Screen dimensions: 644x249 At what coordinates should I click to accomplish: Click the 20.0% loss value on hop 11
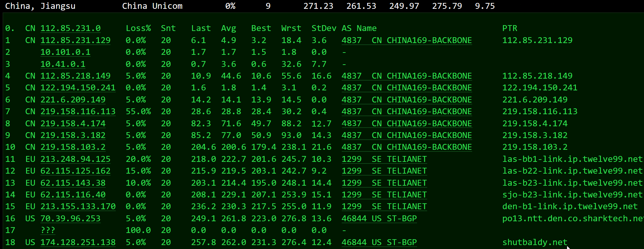click(138, 159)
